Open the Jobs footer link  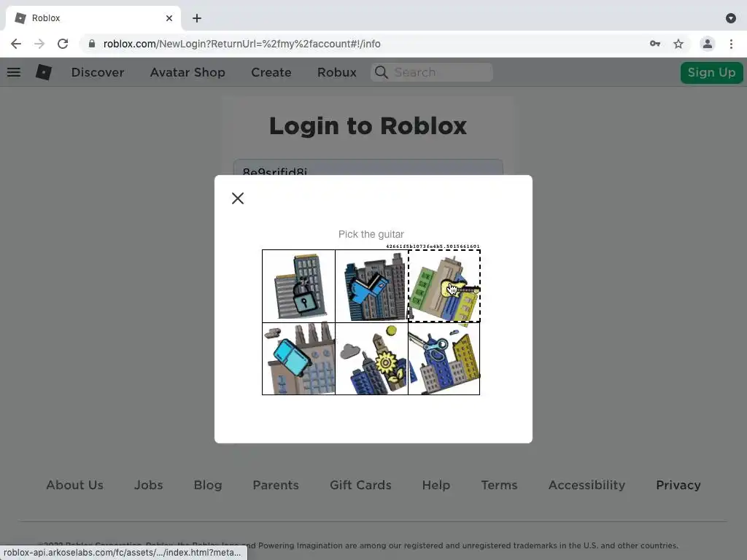pyautogui.click(x=149, y=485)
